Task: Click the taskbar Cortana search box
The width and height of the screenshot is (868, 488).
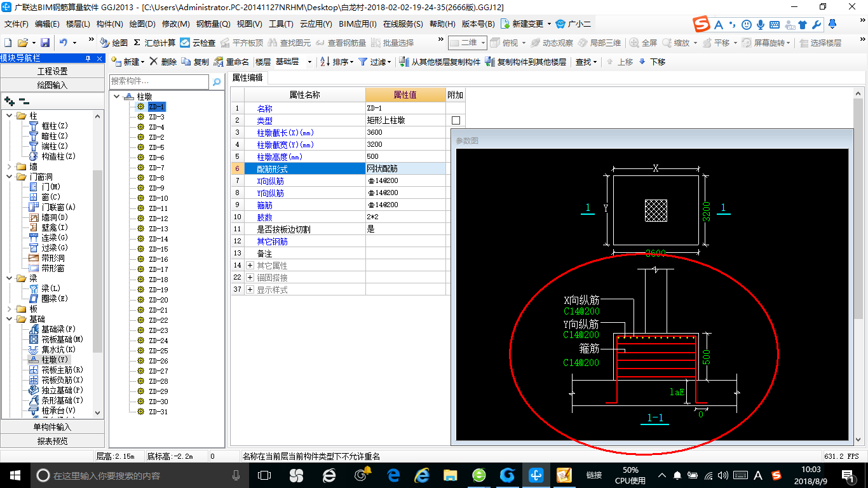Action: (140, 475)
